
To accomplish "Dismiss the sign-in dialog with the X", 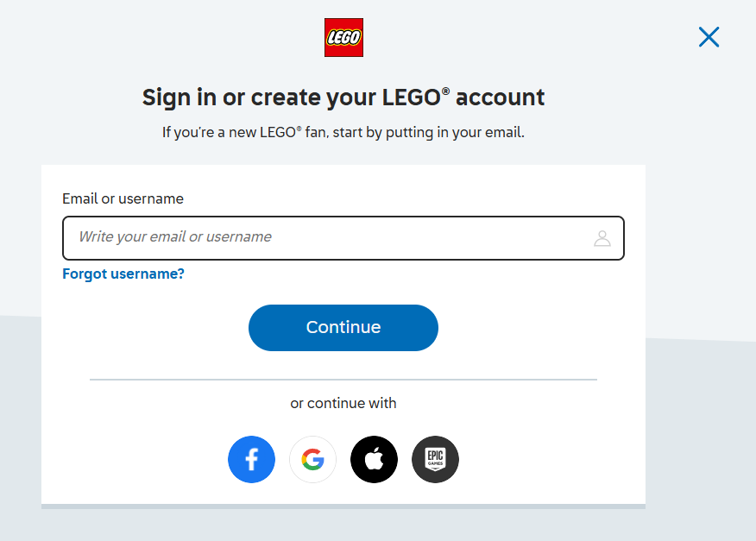I will [x=709, y=37].
